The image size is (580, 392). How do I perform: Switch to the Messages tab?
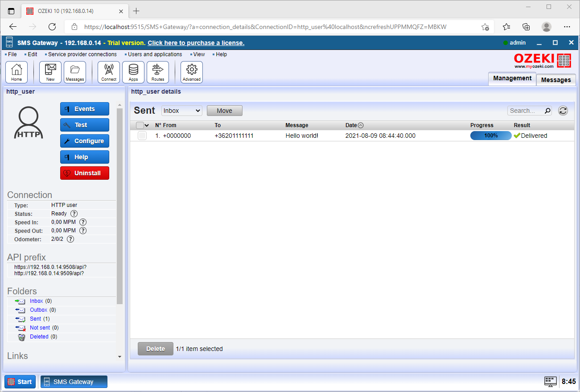[556, 80]
